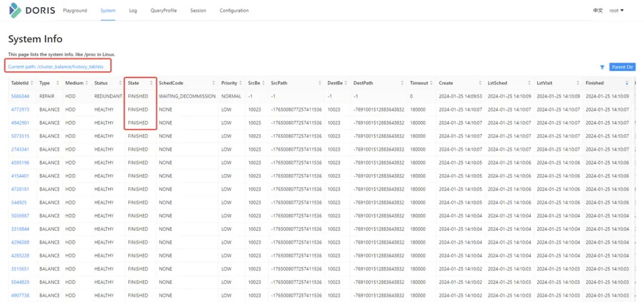The image size is (644, 302).
Task: Sort by the Create column
Action: pos(480,83)
